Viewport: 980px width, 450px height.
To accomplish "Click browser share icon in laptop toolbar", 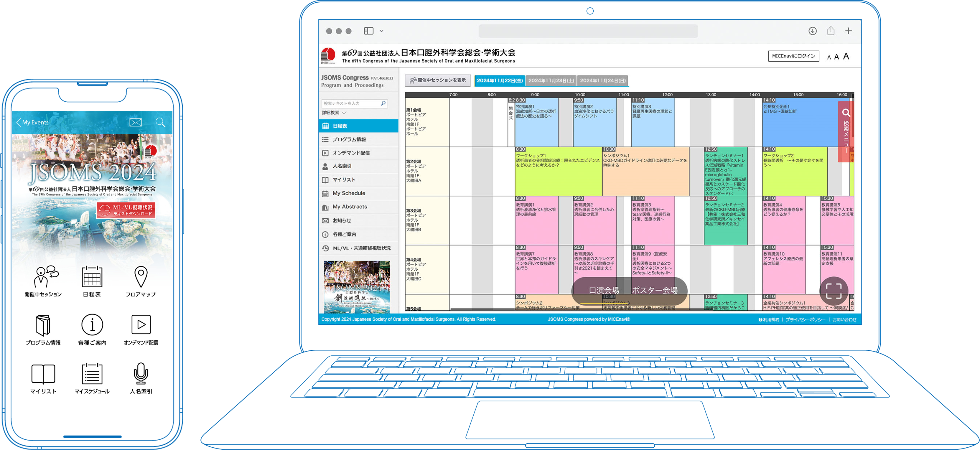I will click(831, 31).
